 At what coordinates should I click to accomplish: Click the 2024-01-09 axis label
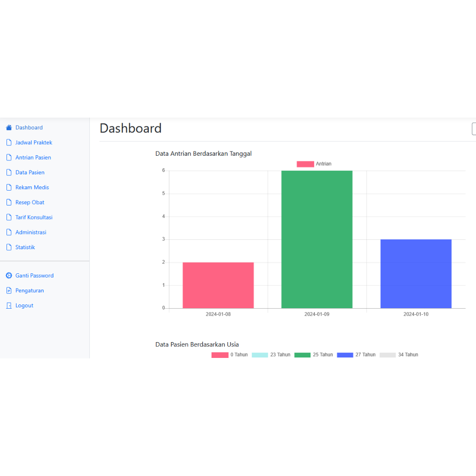pyautogui.click(x=317, y=314)
